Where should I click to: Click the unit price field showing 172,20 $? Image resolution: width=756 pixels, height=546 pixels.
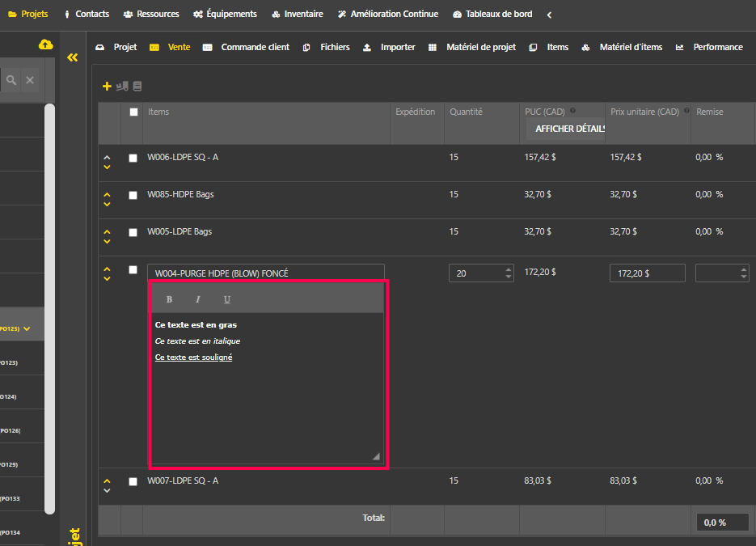(x=647, y=273)
